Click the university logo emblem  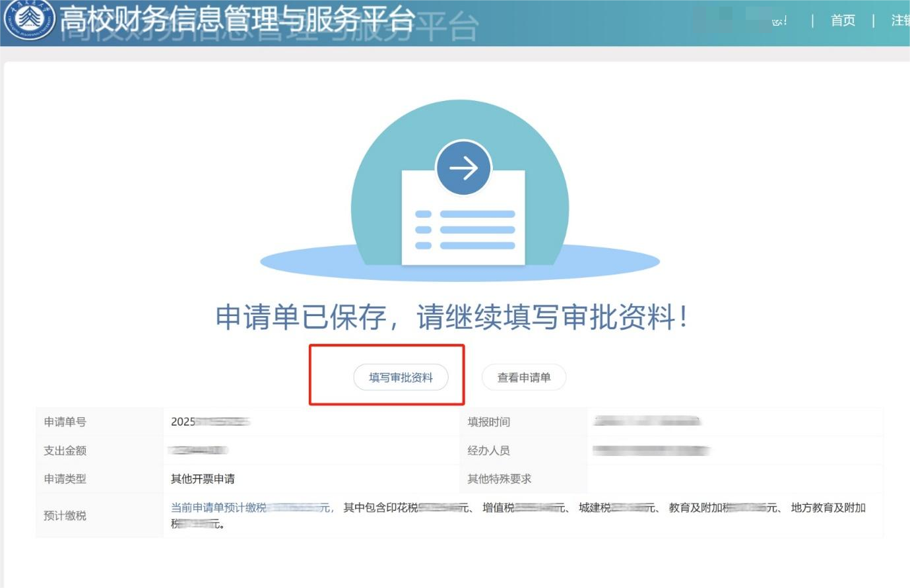(x=29, y=20)
